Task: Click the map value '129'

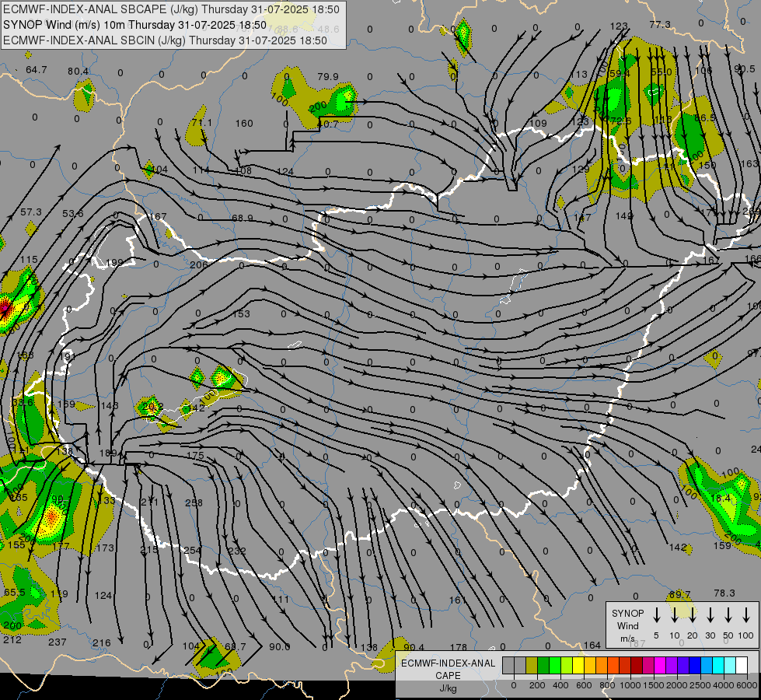Action: click(581, 169)
